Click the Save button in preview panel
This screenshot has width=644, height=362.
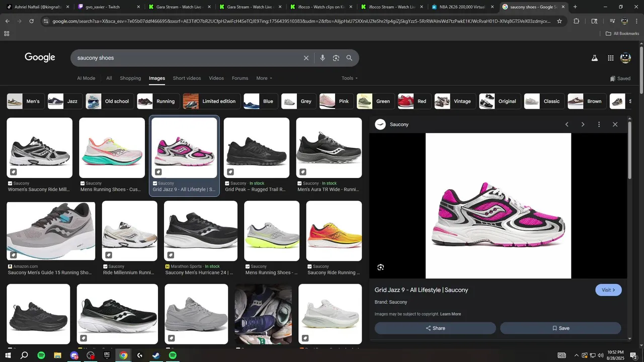tap(560, 328)
